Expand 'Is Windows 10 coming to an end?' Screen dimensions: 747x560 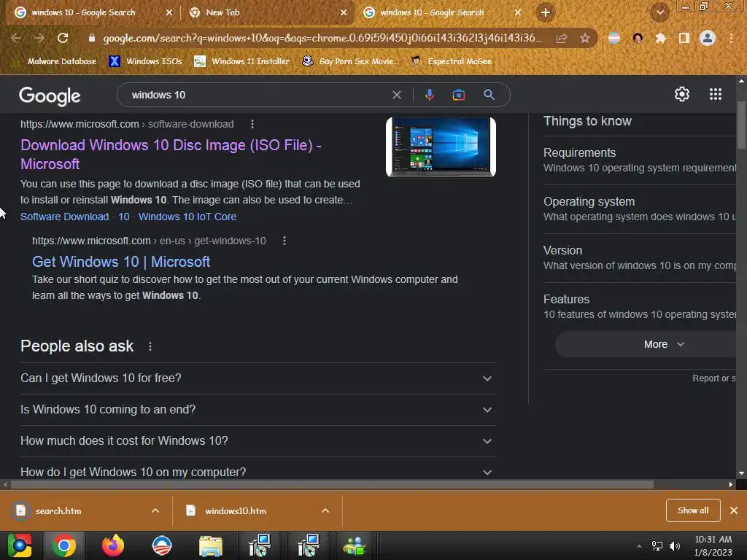tap(258, 410)
